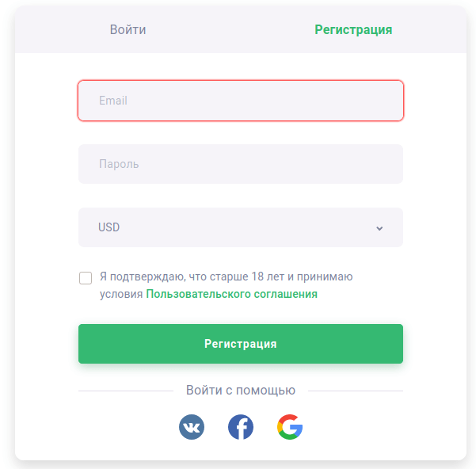
Task: Click the USD value in the currency box
Action: tap(109, 227)
